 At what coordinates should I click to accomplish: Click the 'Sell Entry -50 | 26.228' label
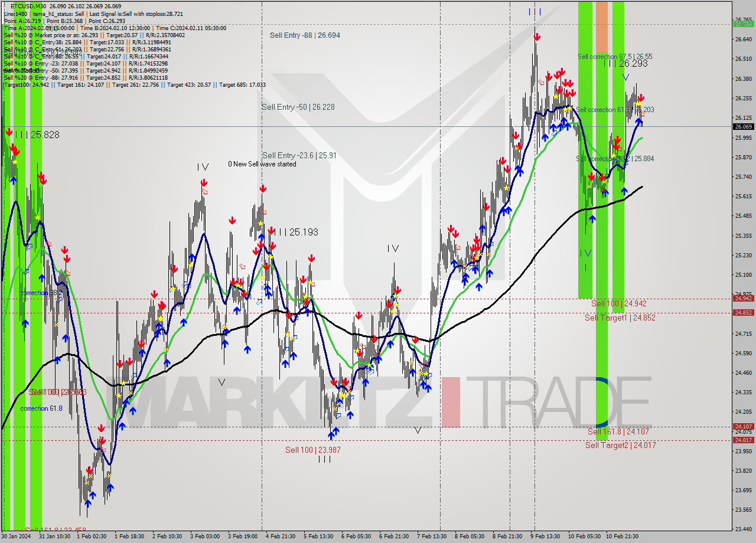pos(298,107)
